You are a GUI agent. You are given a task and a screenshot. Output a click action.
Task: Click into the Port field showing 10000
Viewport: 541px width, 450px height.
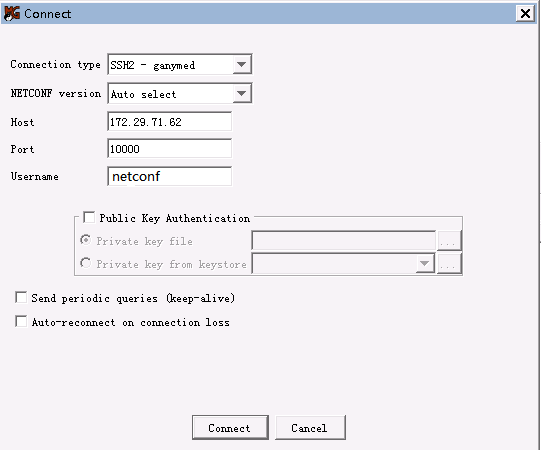point(169,149)
